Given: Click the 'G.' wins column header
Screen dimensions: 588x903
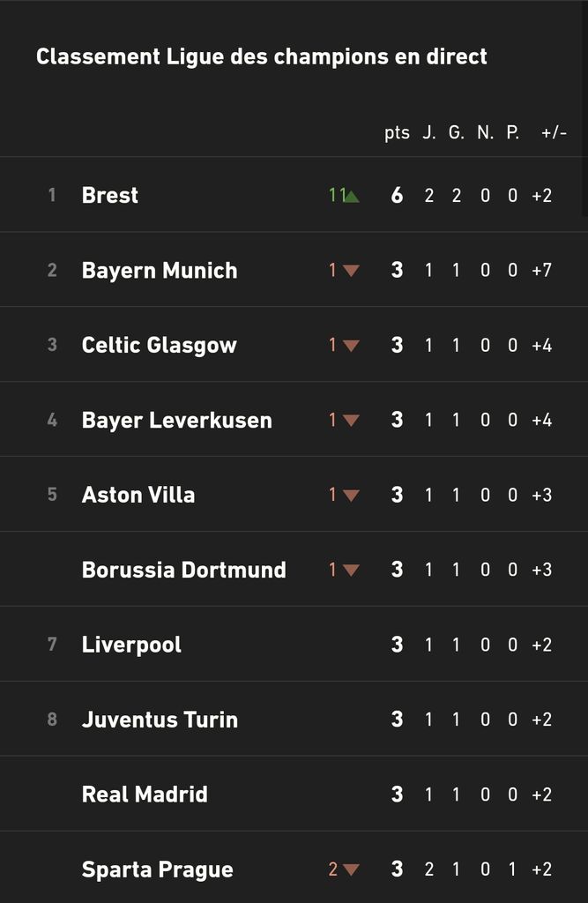Looking at the screenshot, I should 457,133.
